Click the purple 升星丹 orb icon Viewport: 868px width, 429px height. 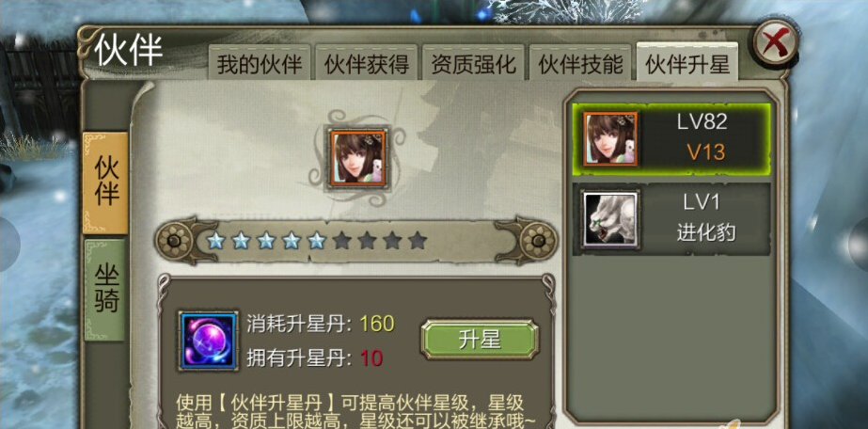point(208,341)
